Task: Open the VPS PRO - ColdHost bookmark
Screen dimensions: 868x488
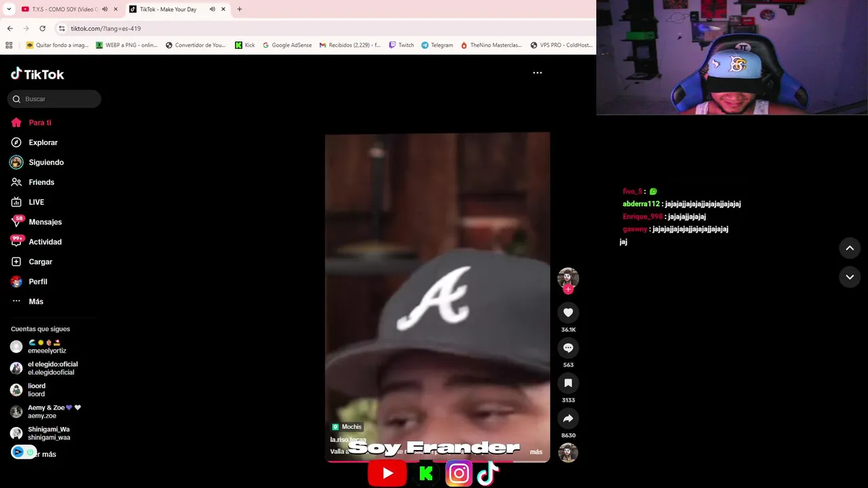Action: [x=561, y=45]
